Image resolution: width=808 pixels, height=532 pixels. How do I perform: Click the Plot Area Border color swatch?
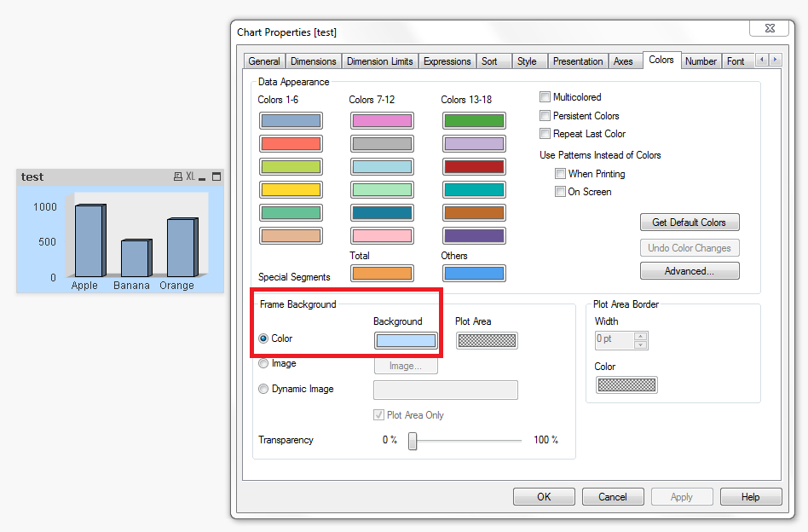coord(626,385)
